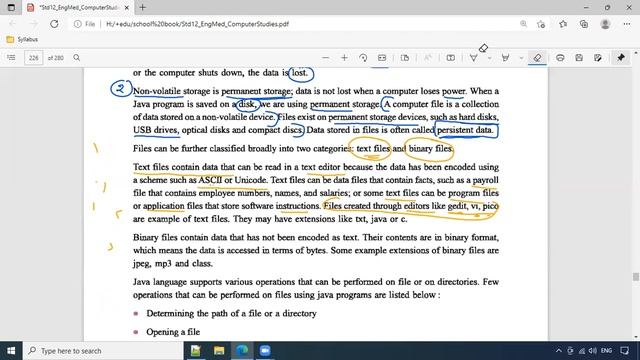Select the Highlight tool
Screen dimensions: 640x360
[x=505, y=58]
